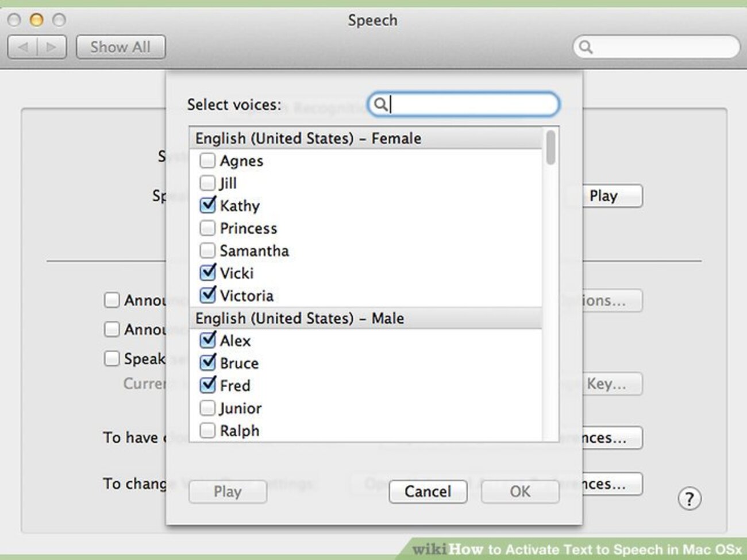Click the Bruce voice name
The width and height of the screenshot is (747, 560).
click(x=239, y=363)
